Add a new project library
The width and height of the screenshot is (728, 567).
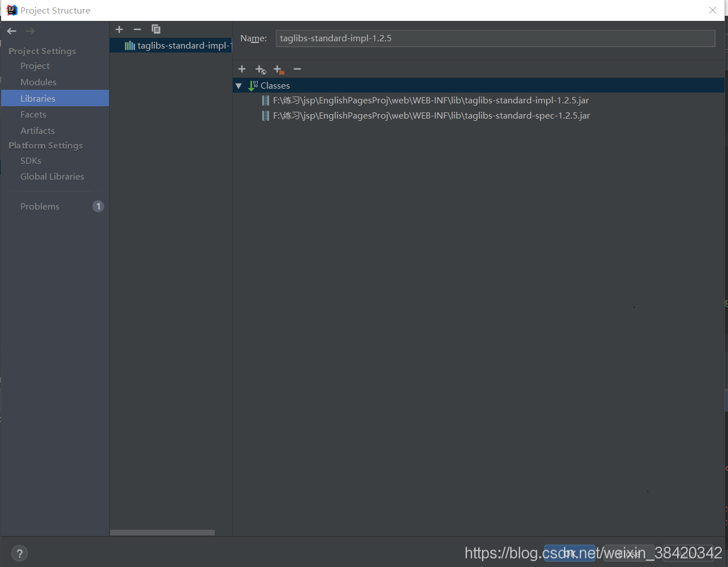click(x=119, y=29)
